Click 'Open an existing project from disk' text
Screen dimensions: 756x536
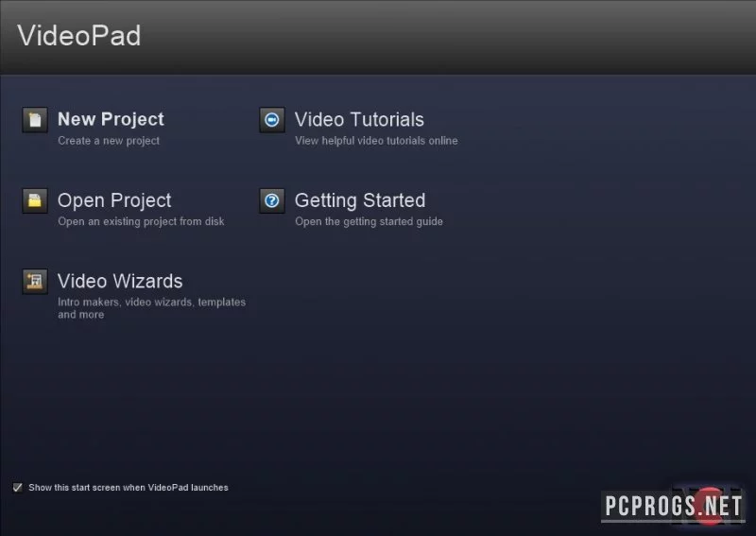click(141, 221)
